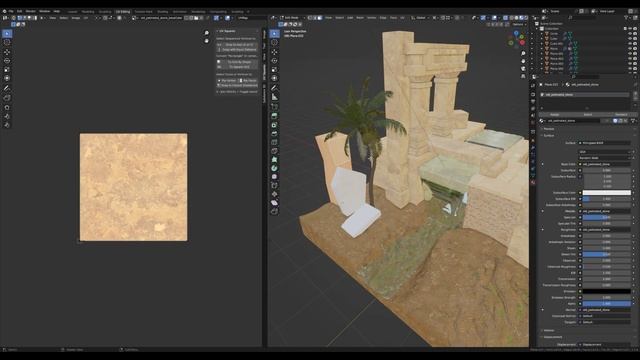Click the Snap to Axis (X or Y) button

click(237, 44)
